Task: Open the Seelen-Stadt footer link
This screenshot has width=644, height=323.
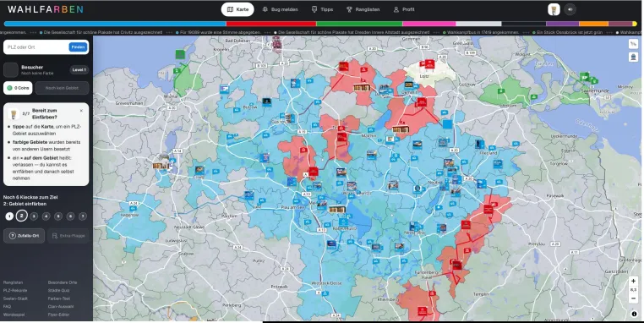Action: click(x=15, y=298)
